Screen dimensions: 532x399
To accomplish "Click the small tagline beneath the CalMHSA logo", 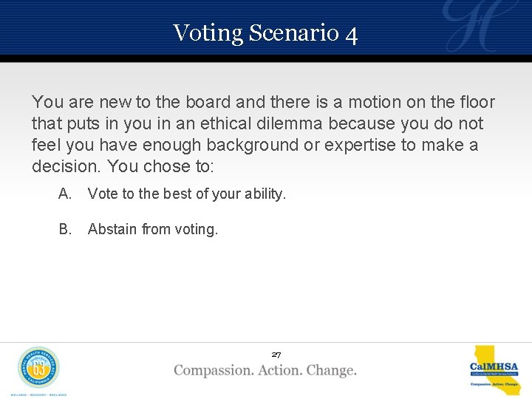I will (x=494, y=383).
